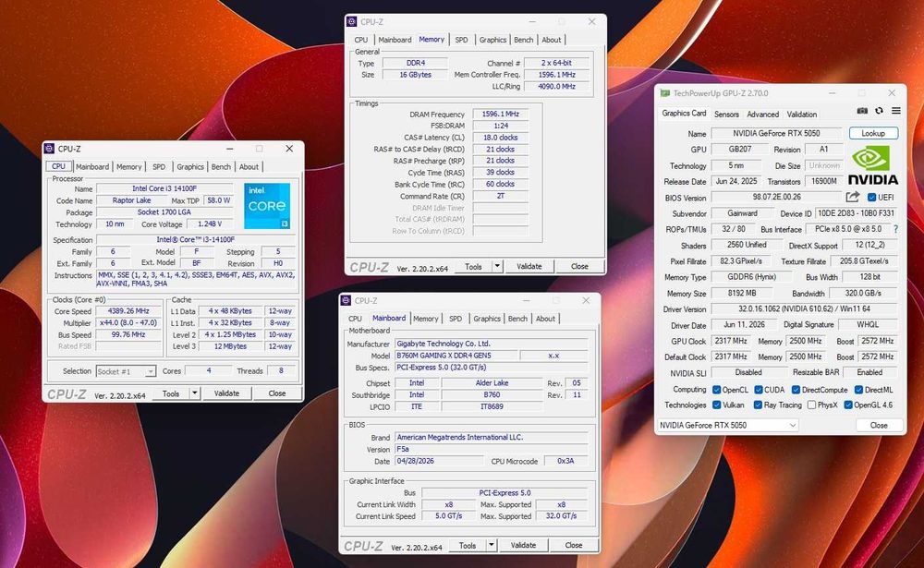Click the GPU-Z title bar app icon
The image size is (924, 568).
click(x=665, y=93)
